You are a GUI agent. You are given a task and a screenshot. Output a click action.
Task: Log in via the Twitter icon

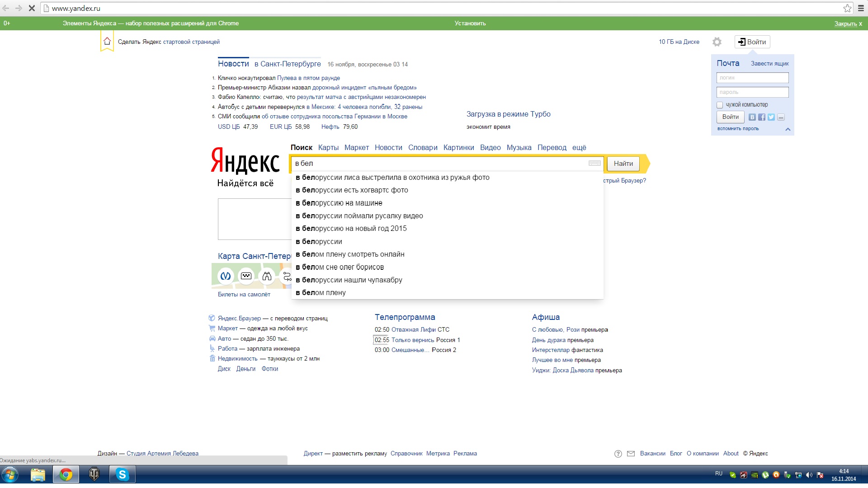point(771,117)
